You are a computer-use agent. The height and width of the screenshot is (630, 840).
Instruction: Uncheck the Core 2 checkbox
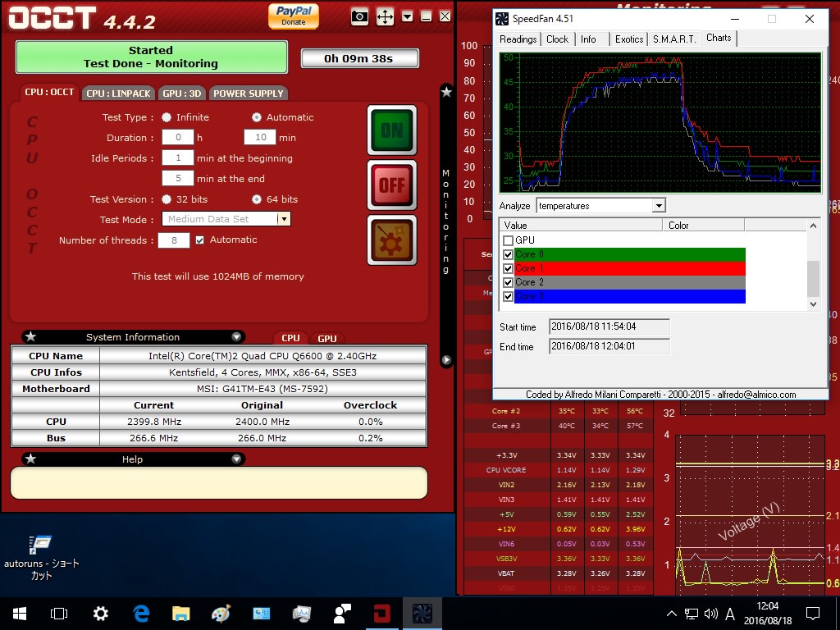click(x=509, y=282)
